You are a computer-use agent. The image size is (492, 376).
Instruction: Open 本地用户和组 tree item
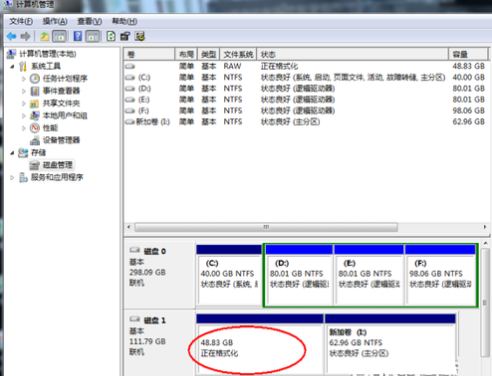point(65,115)
